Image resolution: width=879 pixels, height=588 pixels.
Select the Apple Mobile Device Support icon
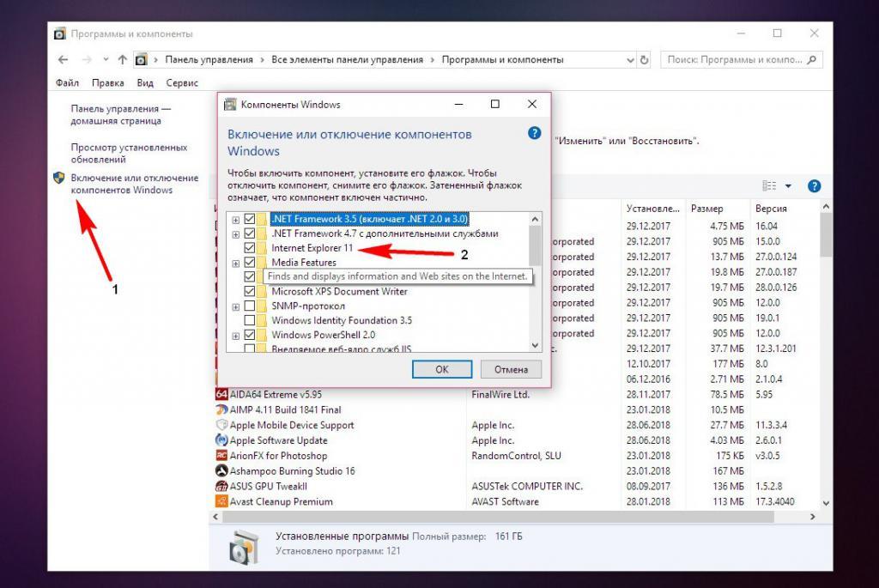pos(221,425)
